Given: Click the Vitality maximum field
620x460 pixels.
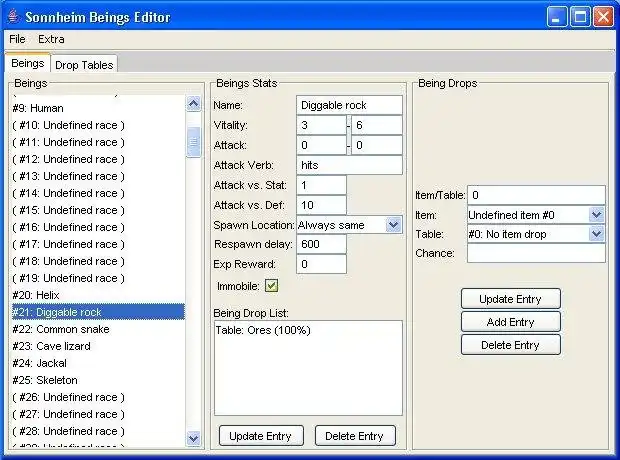Looking at the screenshot, I should [x=377, y=125].
